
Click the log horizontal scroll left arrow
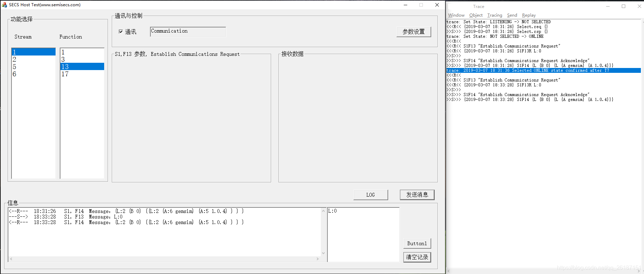coord(11,259)
